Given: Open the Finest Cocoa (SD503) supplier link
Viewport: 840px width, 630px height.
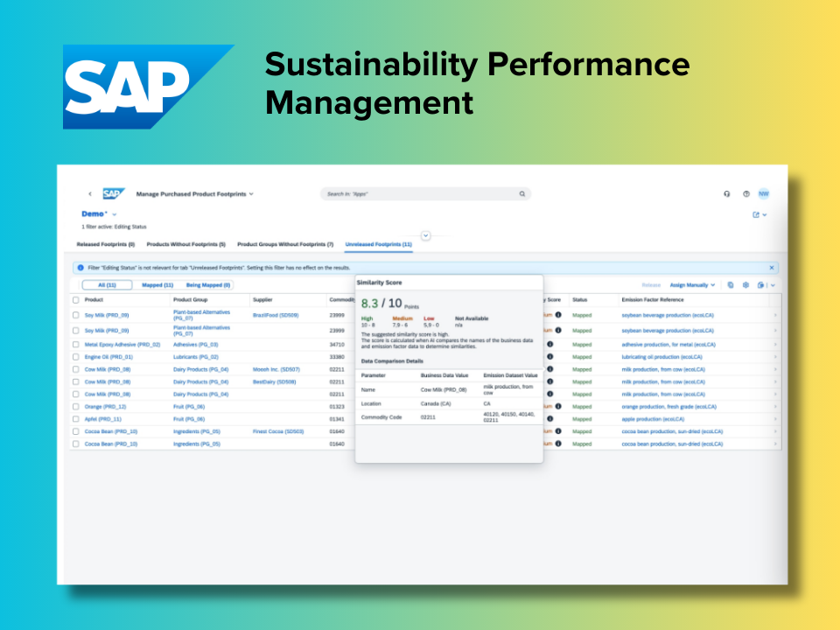Looking at the screenshot, I should click(278, 431).
